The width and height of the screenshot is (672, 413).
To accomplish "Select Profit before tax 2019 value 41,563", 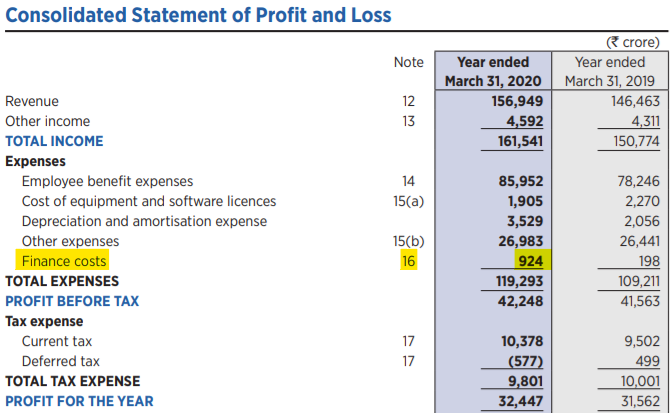I will point(640,301).
